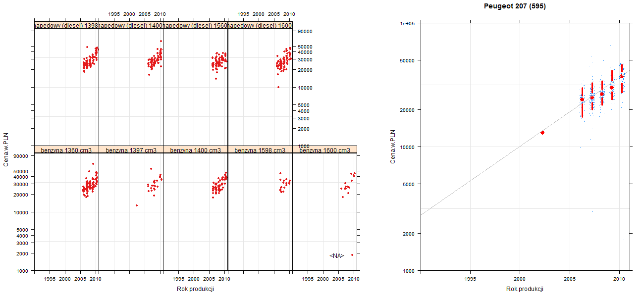Click the "Peugeot 207 (595)" chart title
This screenshot has height=297, width=644.
[x=515, y=6]
